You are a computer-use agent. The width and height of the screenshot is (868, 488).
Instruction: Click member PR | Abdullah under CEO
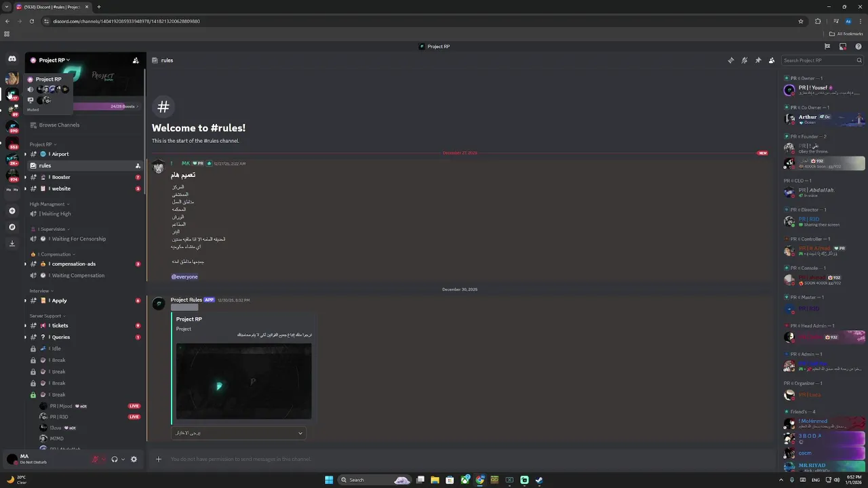pos(823,192)
